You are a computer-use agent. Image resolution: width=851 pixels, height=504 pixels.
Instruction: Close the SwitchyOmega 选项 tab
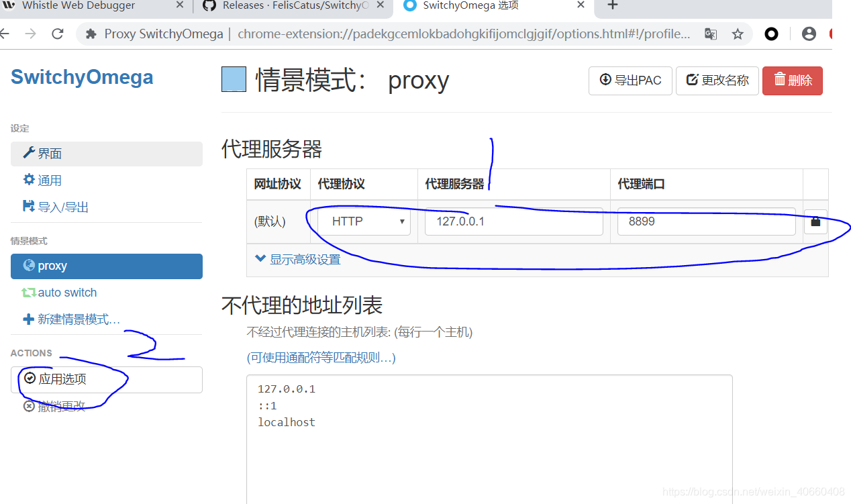tap(581, 5)
